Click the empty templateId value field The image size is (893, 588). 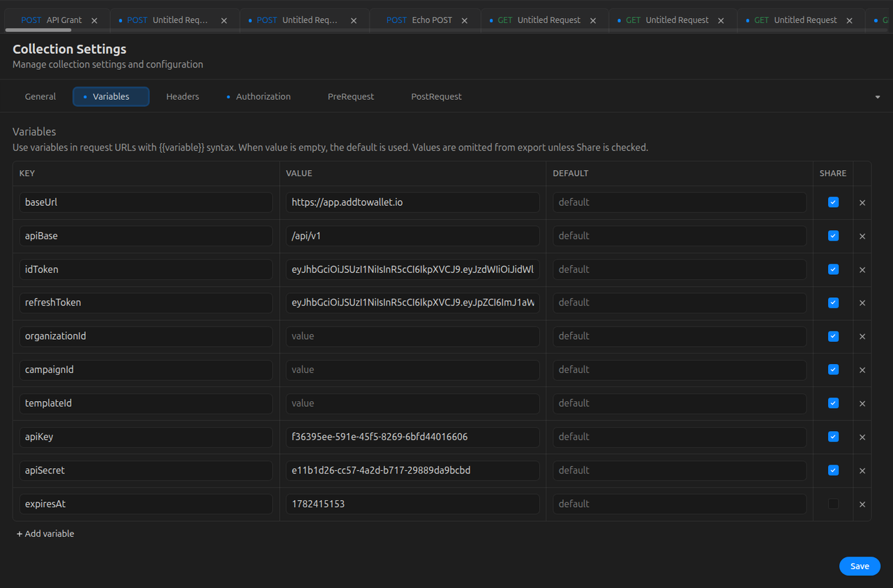(413, 403)
